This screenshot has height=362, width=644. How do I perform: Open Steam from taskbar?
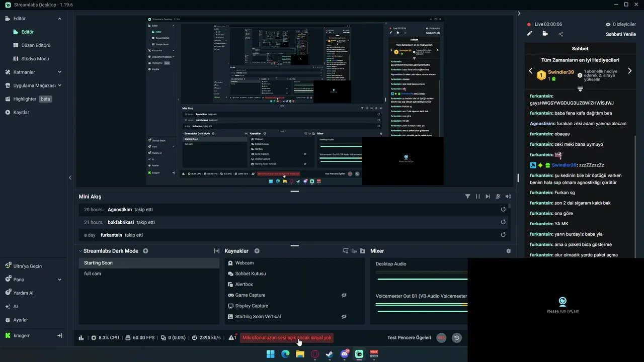[330, 354]
